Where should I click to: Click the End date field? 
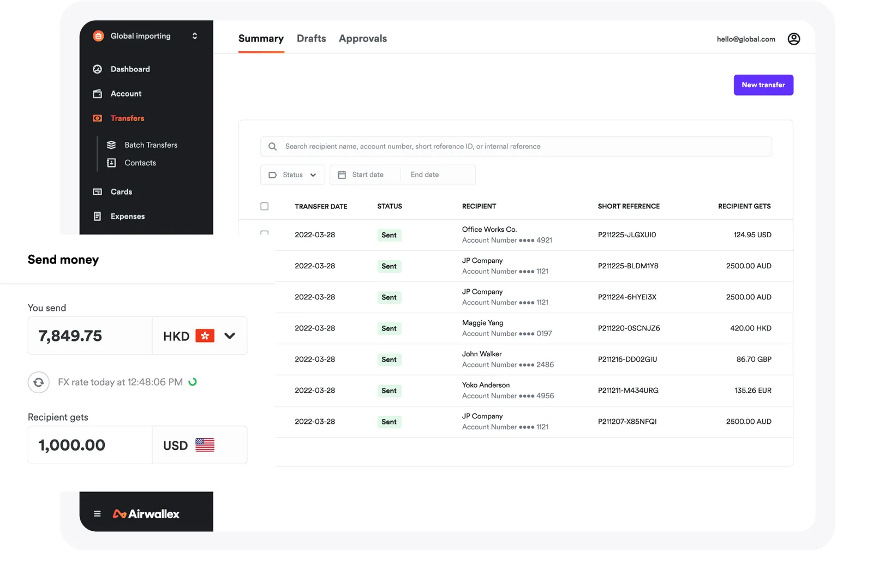(x=438, y=175)
